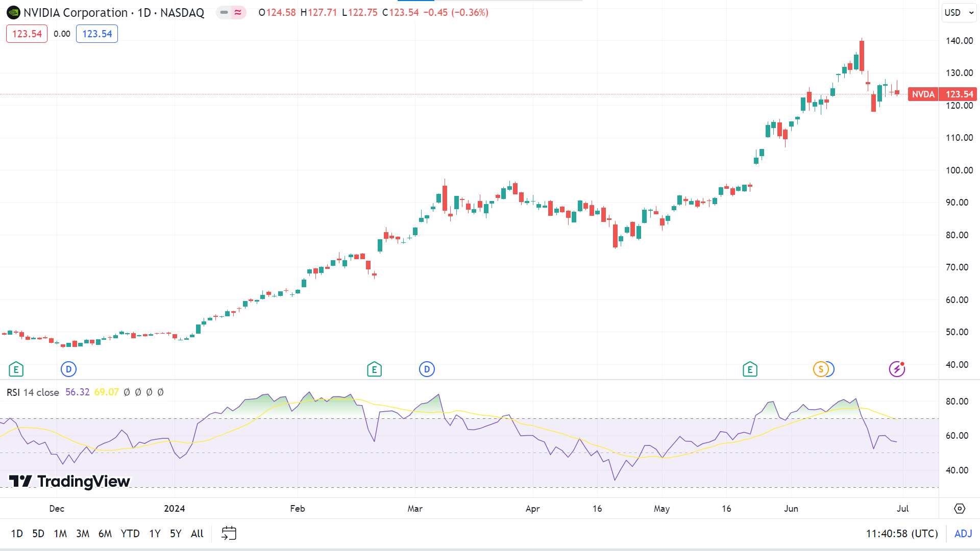The height and width of the screenshot is (551, 980).
Task: Open the USD currency dropdown
Action: pos(959,12)
